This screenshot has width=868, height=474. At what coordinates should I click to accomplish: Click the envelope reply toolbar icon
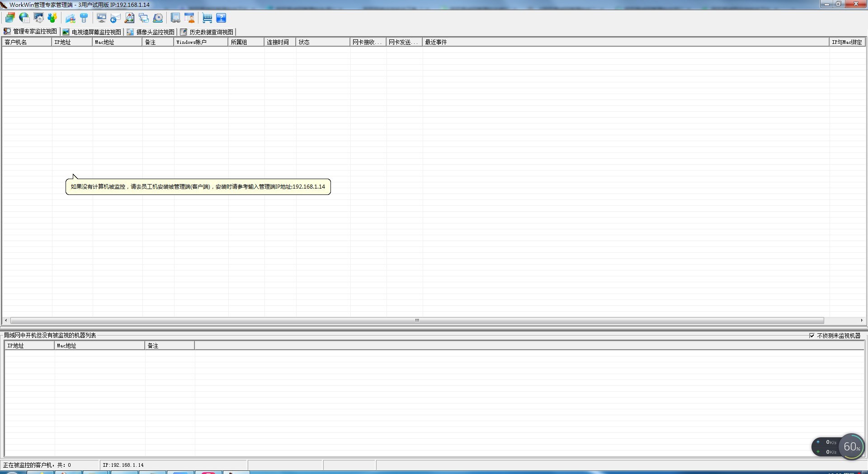pyautogui.click(x=115, y=18)
